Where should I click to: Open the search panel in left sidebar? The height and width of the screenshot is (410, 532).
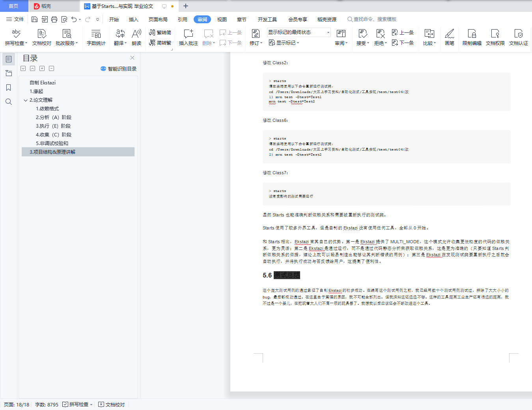tap(9, 102)
